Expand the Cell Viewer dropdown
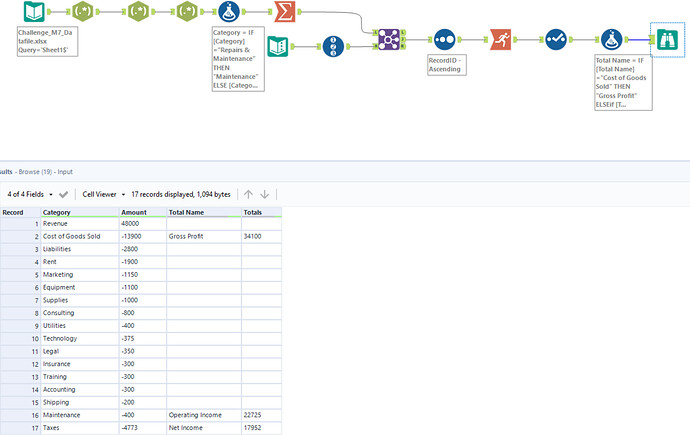690x435 pixels. tap(103, 194)
